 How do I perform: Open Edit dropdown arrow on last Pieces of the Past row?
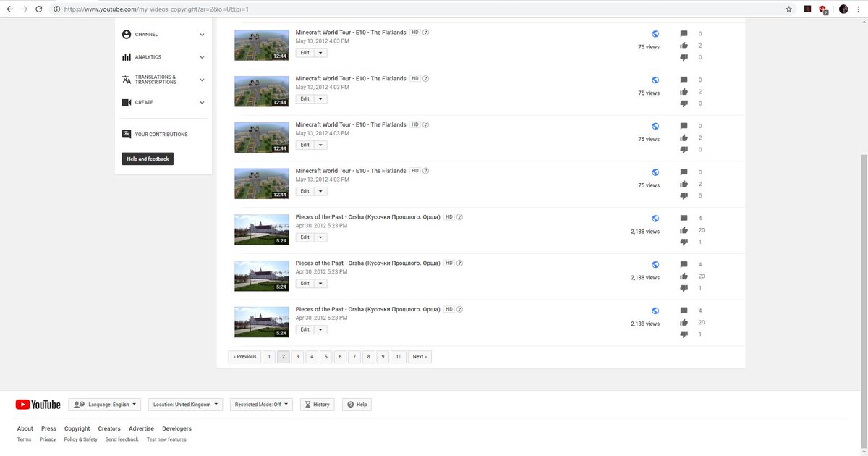pos(320,329)
